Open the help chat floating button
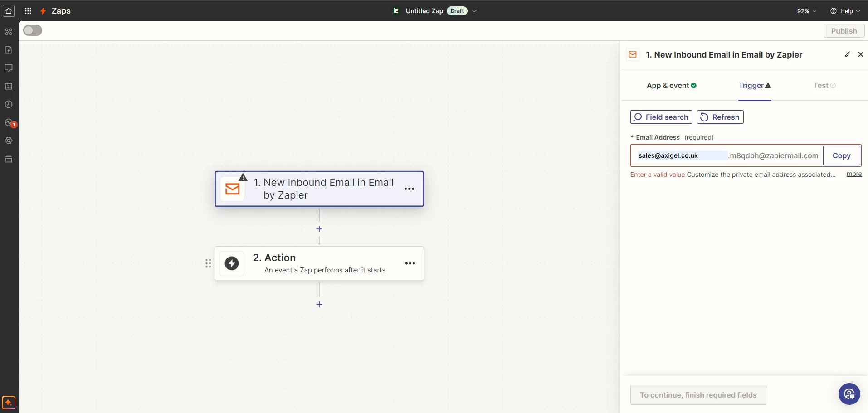Viewport: 868px width, 413px height. (x=849, y=394)
